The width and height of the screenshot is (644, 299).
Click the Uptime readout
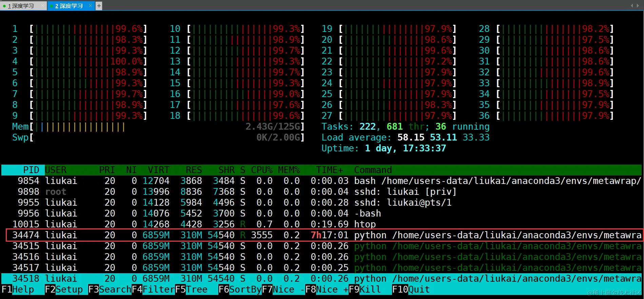(x=384, y=148)
